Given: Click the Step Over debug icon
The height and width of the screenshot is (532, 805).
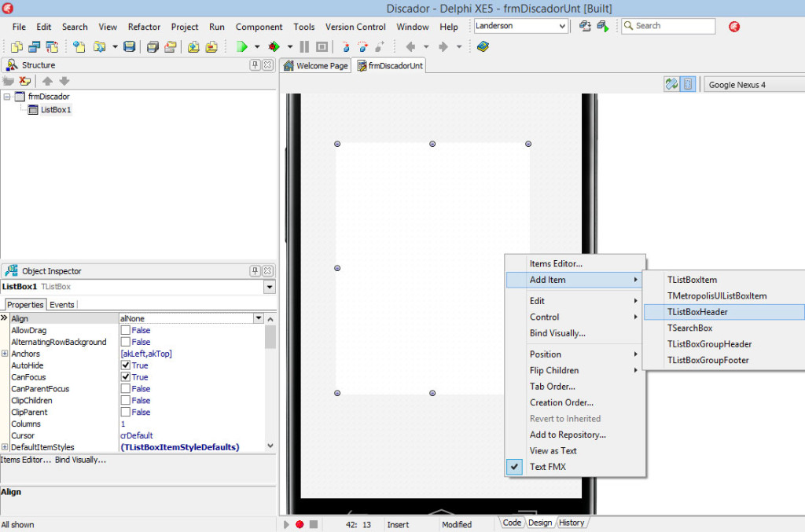Looking at the screenshot, I should pos(363,46).
